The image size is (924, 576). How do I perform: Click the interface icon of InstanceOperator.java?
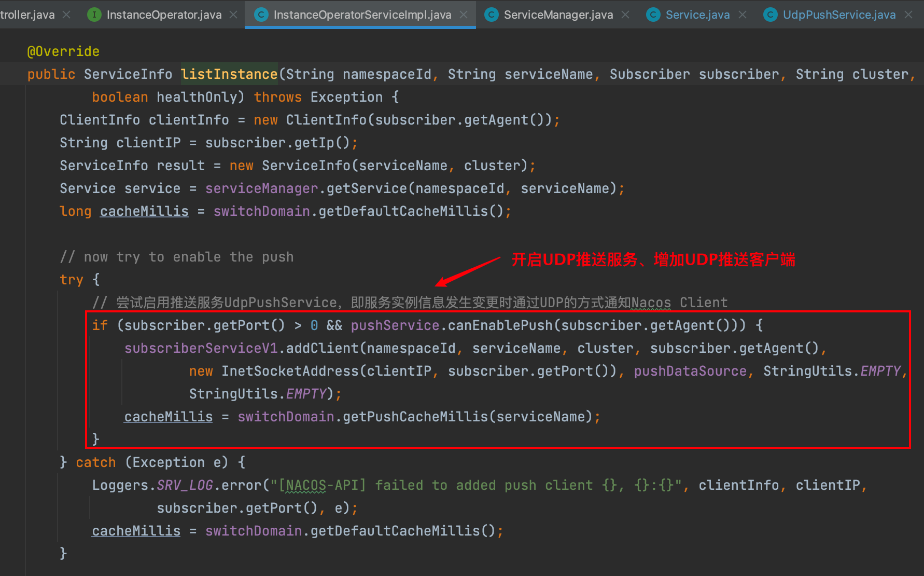(x=94, y=15)
